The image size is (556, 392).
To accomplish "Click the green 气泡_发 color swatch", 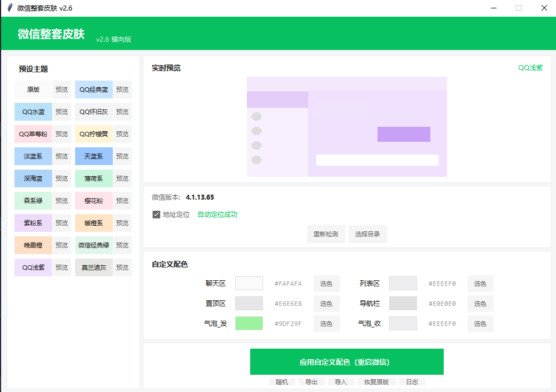I will 249,323.
